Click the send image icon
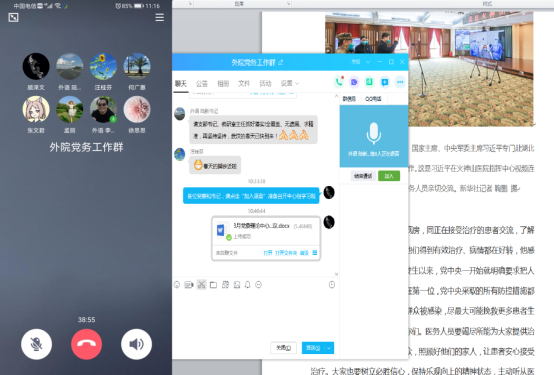The width and height of the screenshot is (554, 375). coord(237,285)
